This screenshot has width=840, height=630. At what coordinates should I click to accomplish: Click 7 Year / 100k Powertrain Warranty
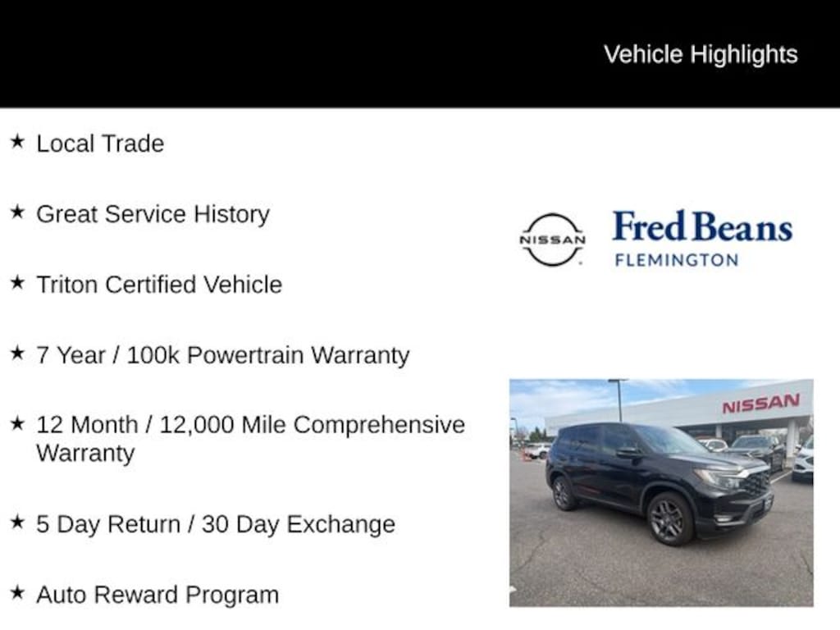tap(222, 355)
